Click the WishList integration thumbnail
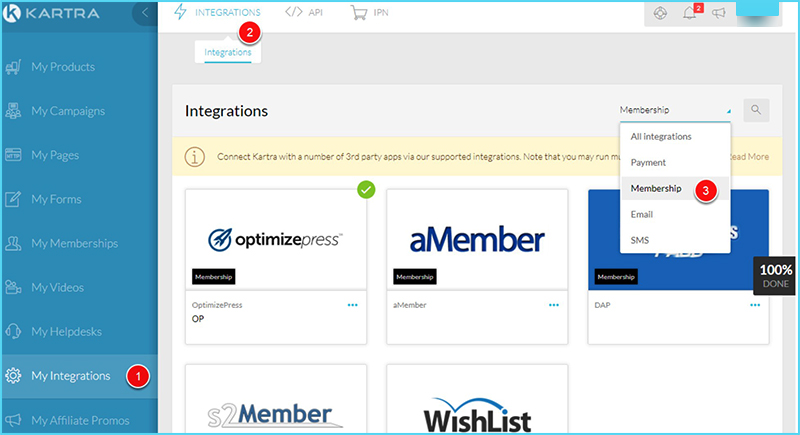 tap(476, 410)
